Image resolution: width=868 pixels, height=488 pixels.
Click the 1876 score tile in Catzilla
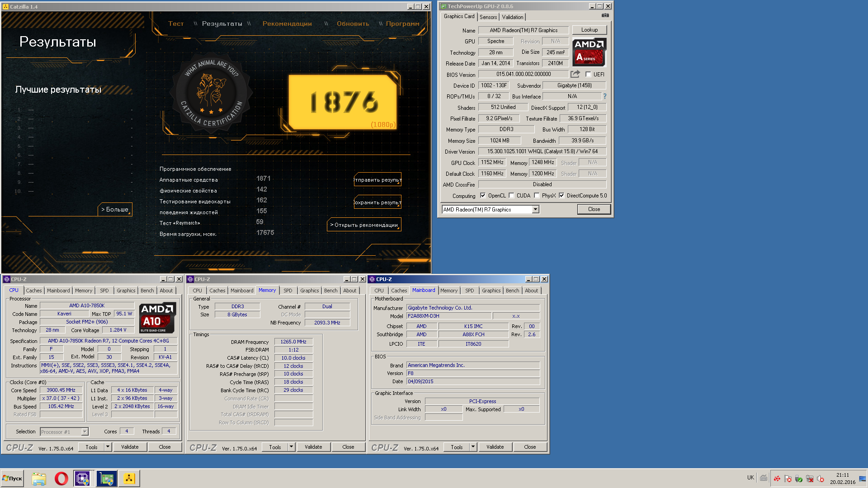pos(343,102)
